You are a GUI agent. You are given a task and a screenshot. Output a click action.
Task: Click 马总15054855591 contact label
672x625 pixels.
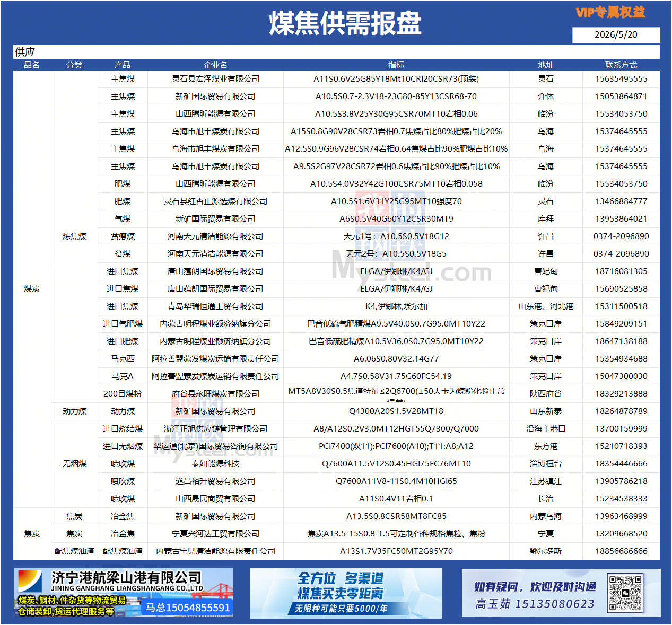tap(188, 608)
